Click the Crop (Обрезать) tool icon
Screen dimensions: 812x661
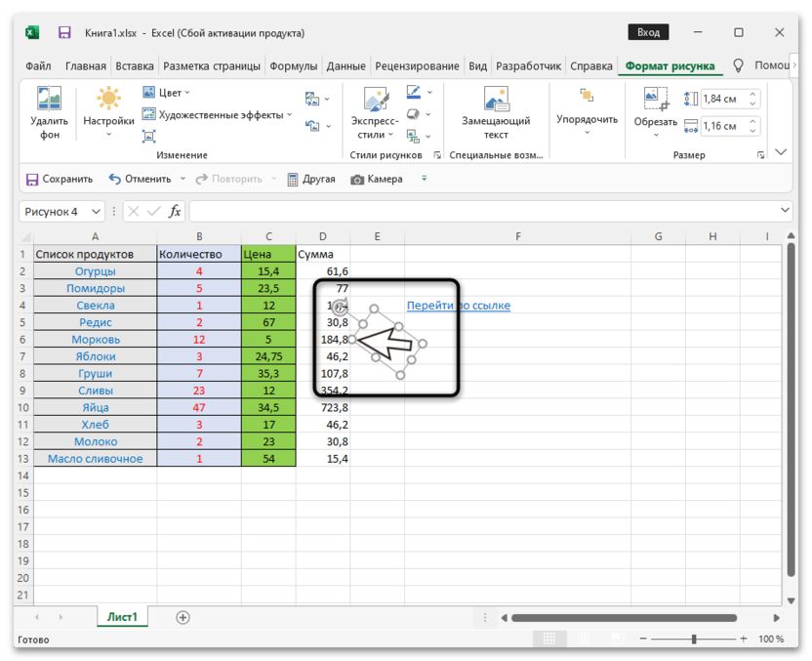655,100
